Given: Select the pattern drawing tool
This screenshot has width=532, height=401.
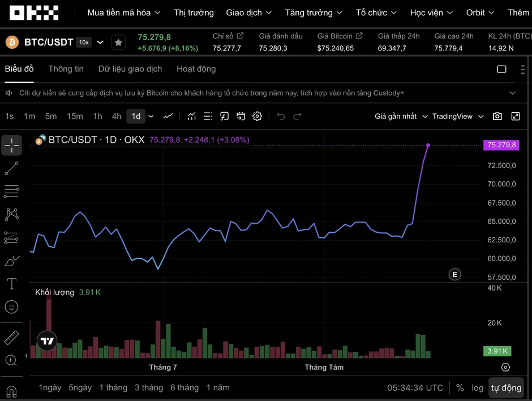Looking at the screenshot, I should (x=11, y=215).
